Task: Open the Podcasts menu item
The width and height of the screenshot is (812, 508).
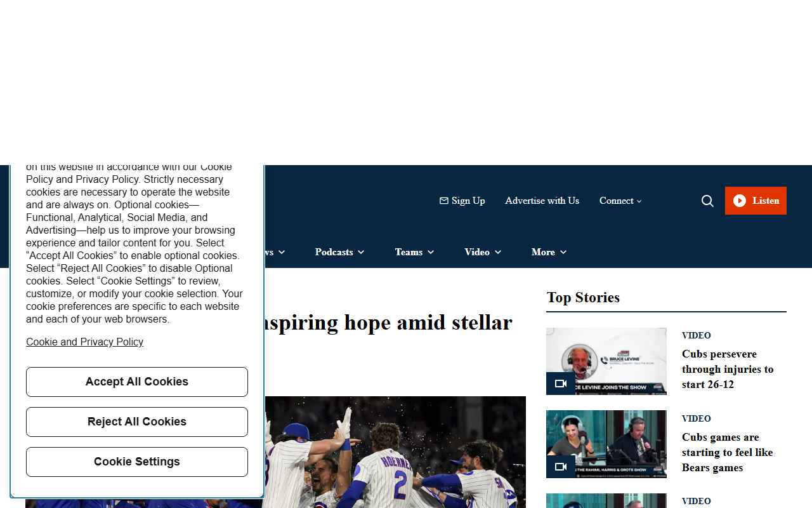Action: pyautogui.click(x=334, y=252)
